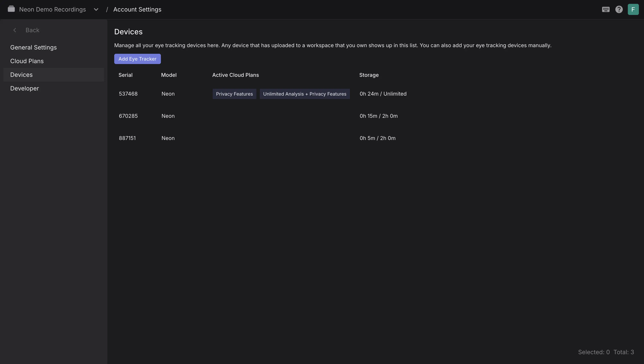This screenshot has height=364, width=644.
Task: Click the help question mark icon
Action: click(x=619, y=10)
